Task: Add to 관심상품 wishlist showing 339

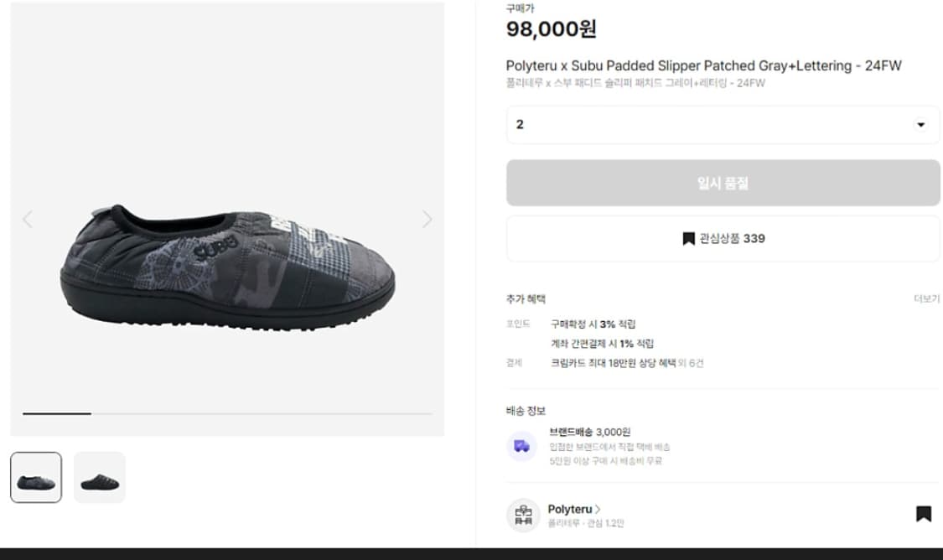Action: 723,239
